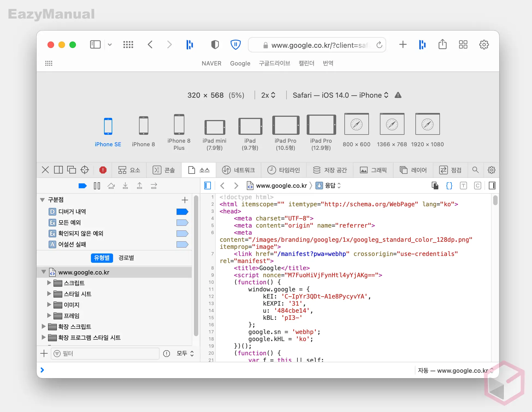Click Safari's share icon
Screen dimensions: 532x412
[x=442, y=44]
